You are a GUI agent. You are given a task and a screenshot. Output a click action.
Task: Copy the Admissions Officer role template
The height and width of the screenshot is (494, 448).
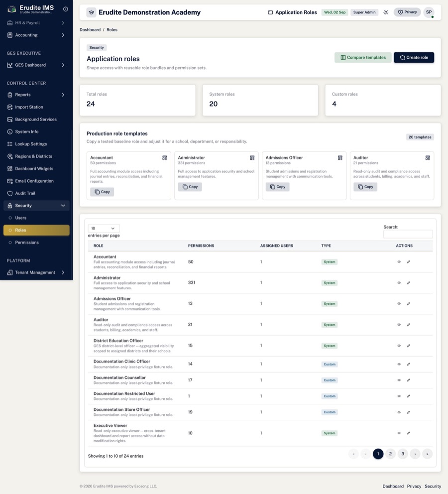tap(278, 187)
